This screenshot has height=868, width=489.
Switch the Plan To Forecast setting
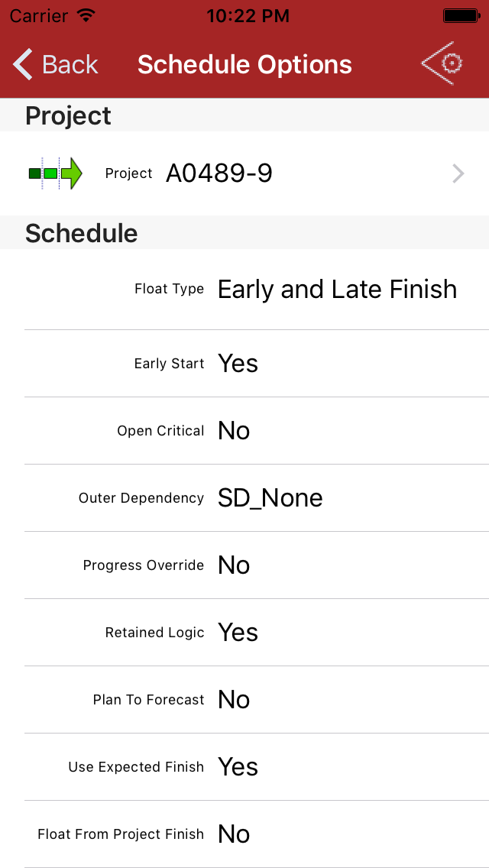coord(234,700)
